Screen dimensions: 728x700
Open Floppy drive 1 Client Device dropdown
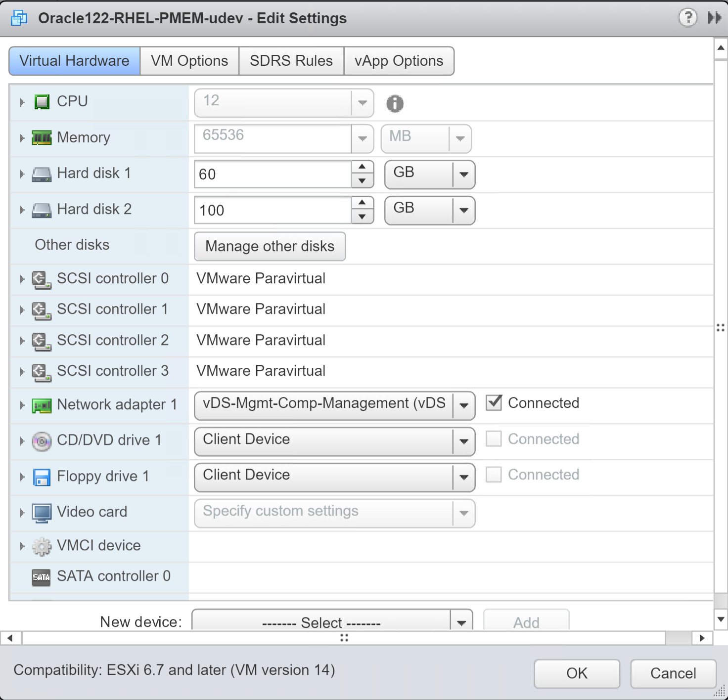(x=335, y=477)
